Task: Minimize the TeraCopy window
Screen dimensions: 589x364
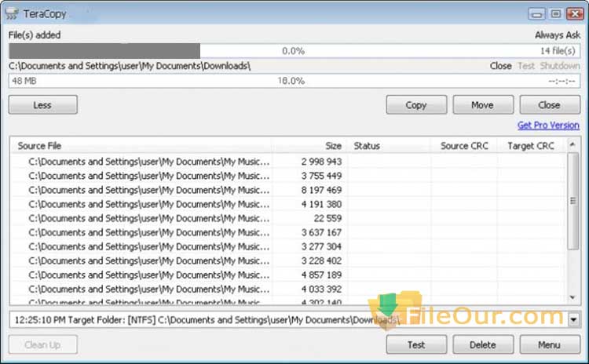Action: click(x=536, y=14)
